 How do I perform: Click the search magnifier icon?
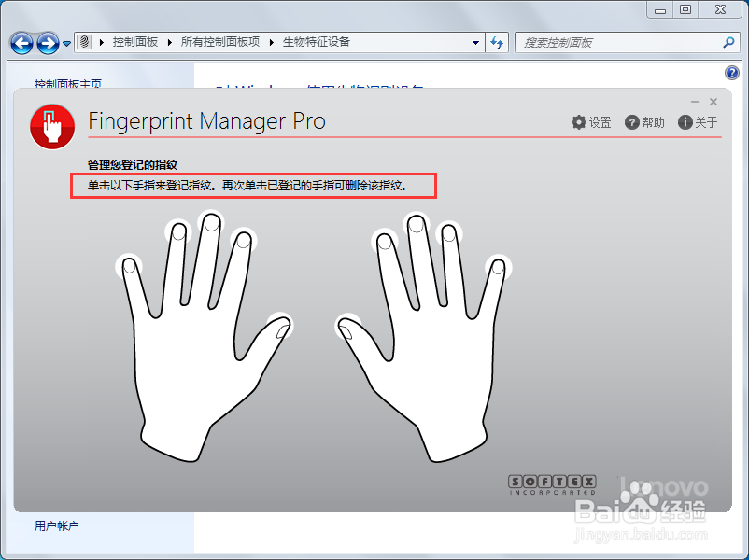pyautogui.click(x=729, y=43)
